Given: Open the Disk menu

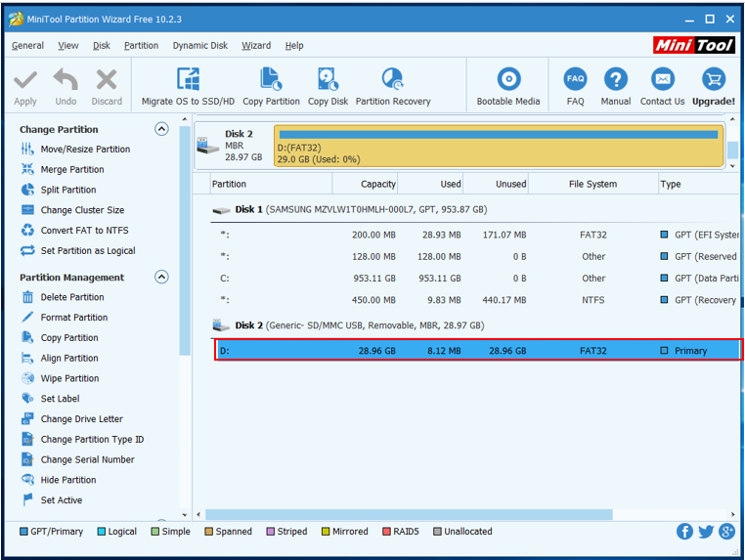Looking at the screenshot, I should [x=102, y=46].
